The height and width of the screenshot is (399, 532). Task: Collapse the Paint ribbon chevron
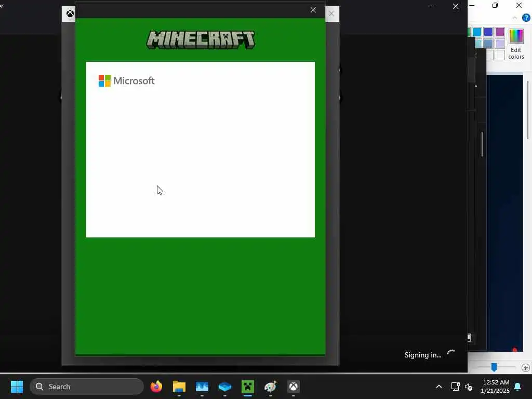coord(515,18)
